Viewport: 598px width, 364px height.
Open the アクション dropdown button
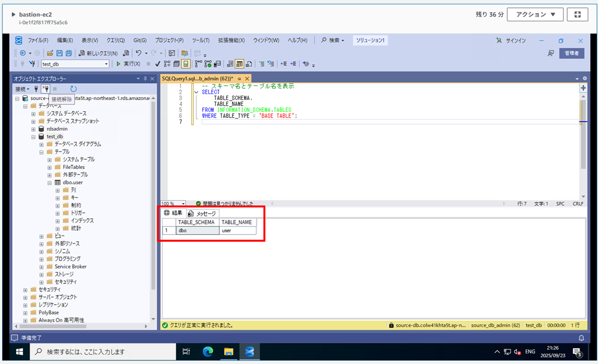(x=535, y=15)
